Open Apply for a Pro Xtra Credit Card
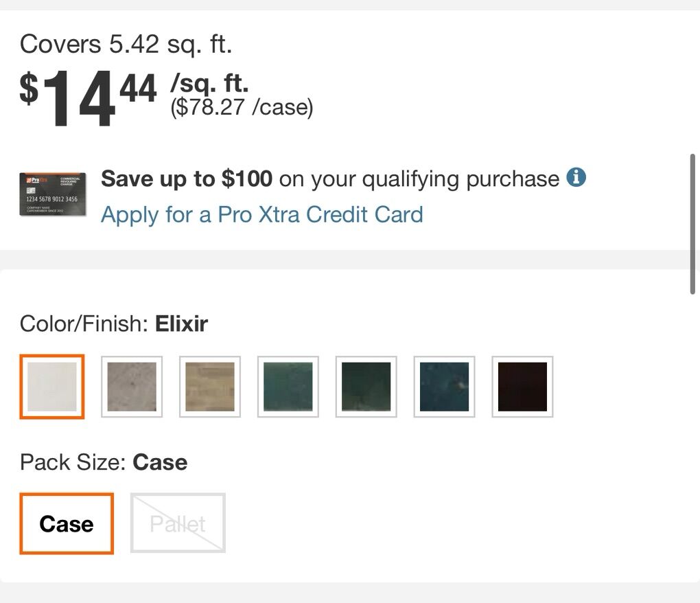The image size is (700, 603). click(261, 214)
